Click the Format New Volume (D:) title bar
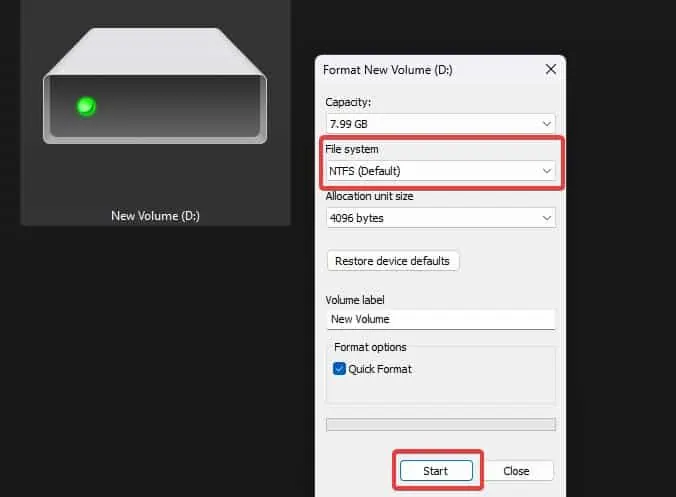 [x=431, y=70]
